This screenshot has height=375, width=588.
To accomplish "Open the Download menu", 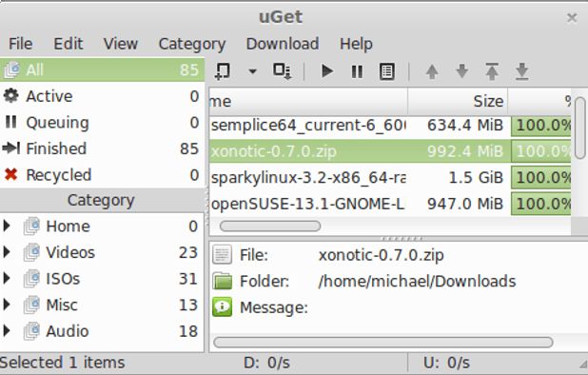I will [x=283, y=44].
